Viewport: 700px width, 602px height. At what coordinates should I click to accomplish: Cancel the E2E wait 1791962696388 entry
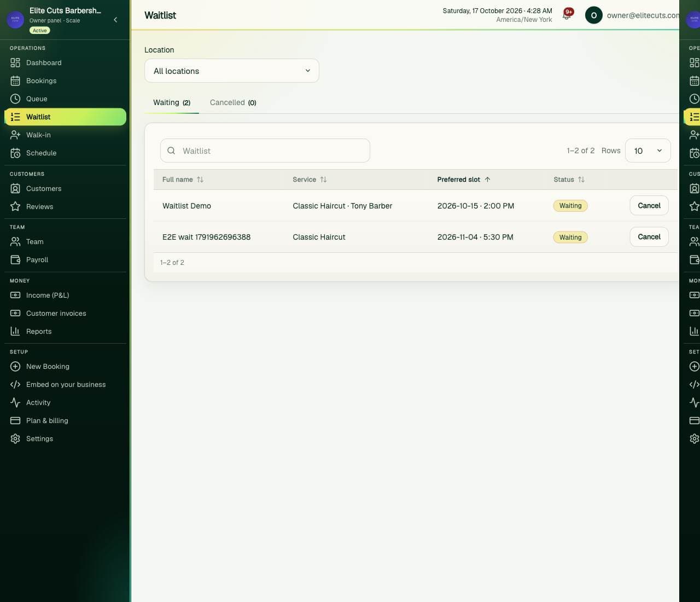pyautogui.click(x=649, y=237)
